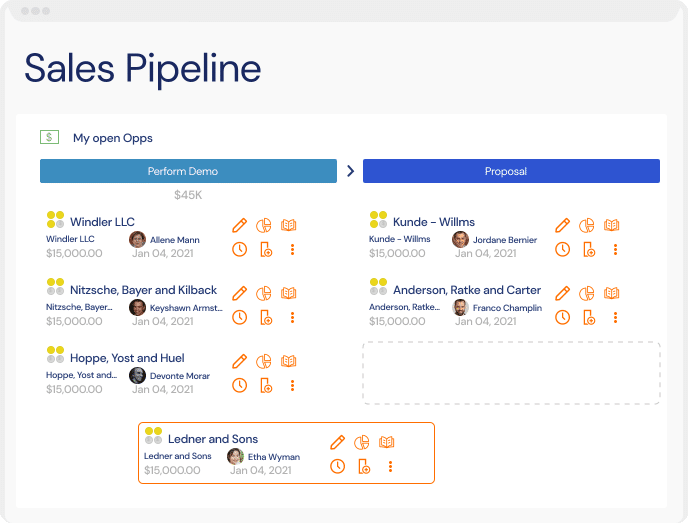Open pie chart for Nitzsche, Bayer and Kilback
The width and height of the screenshot is (688, 523).
(x=264, y=293)
